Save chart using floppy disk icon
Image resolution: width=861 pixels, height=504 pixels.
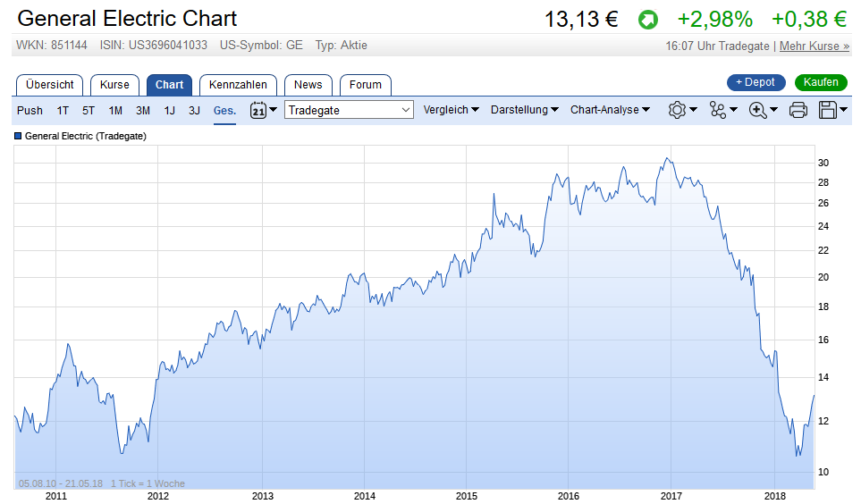tap(828, 110)
